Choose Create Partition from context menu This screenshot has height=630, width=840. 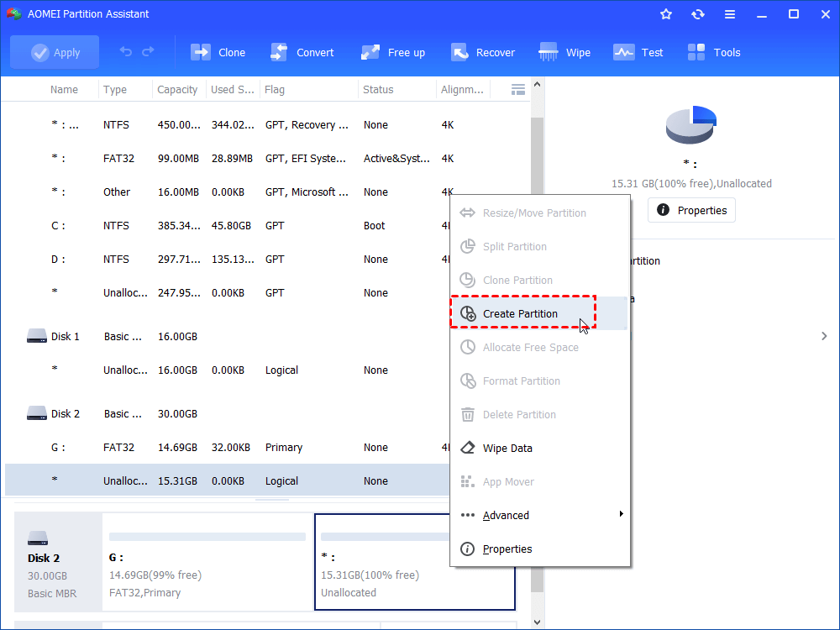tap(539, 313)
